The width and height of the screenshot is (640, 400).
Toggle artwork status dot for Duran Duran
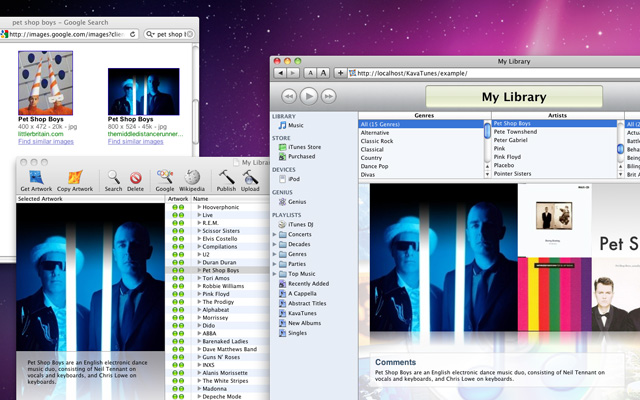click(178, 261)
